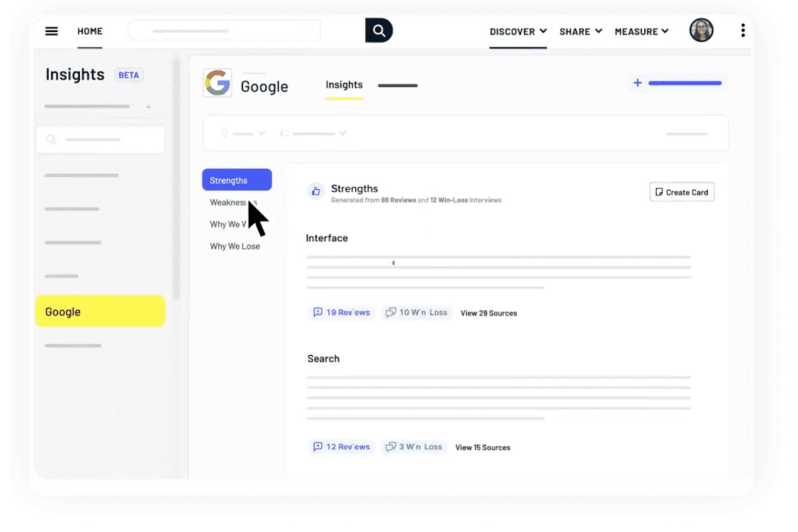Click the dark search magnifier button
The width and height of the screenshot is (798, 532).
tap(379, 30)
